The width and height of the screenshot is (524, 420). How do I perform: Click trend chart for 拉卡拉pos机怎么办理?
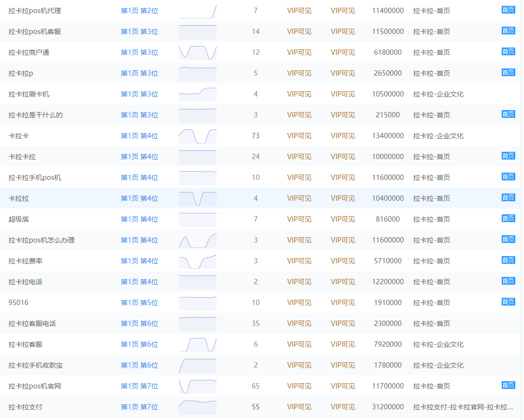coord(198,241)
